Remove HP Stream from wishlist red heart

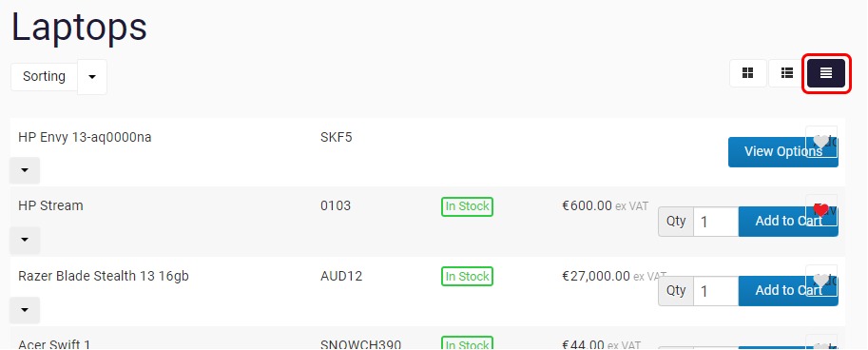821,210
